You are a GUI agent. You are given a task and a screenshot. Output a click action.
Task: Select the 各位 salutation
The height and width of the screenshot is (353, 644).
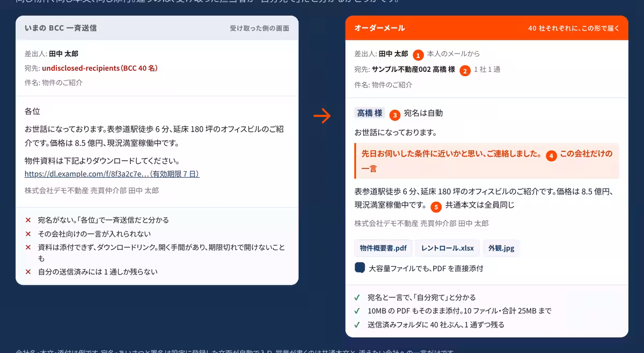(32, 112)
